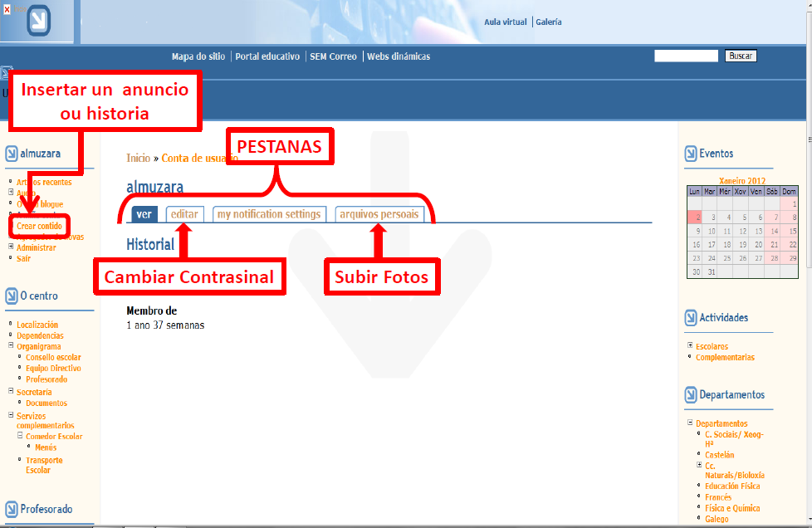Select day 31 in the Xaneiro calendar

click(711, 271)
